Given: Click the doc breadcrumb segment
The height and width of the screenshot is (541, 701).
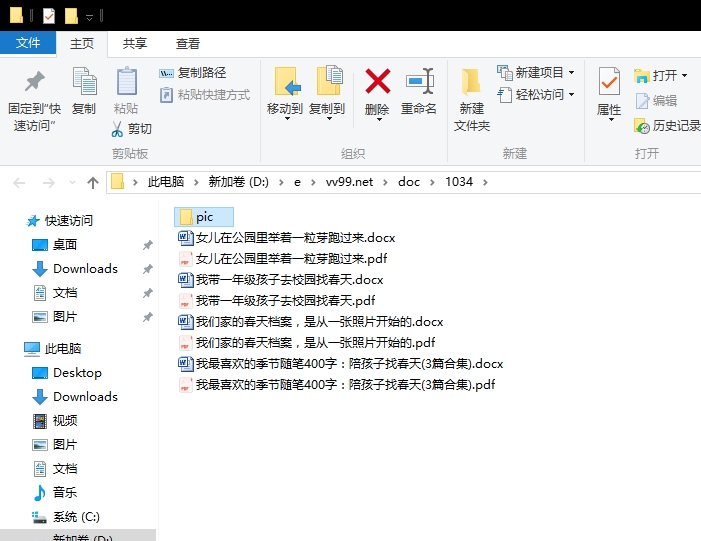Looking at the screenshot, I should (409, 182).
